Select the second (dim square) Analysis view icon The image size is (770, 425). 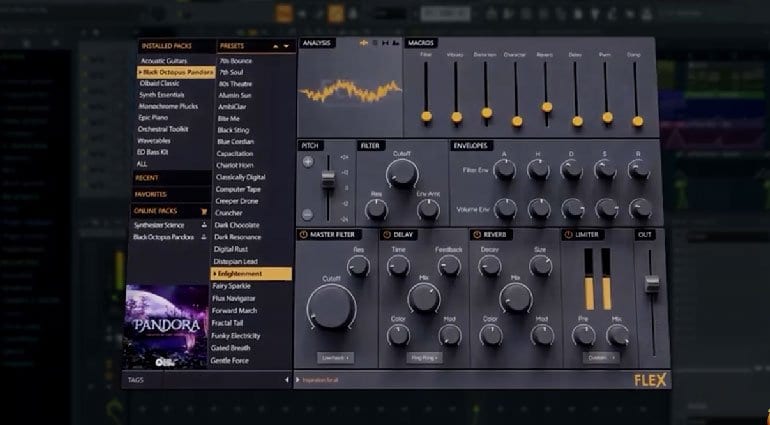point(375,43)
